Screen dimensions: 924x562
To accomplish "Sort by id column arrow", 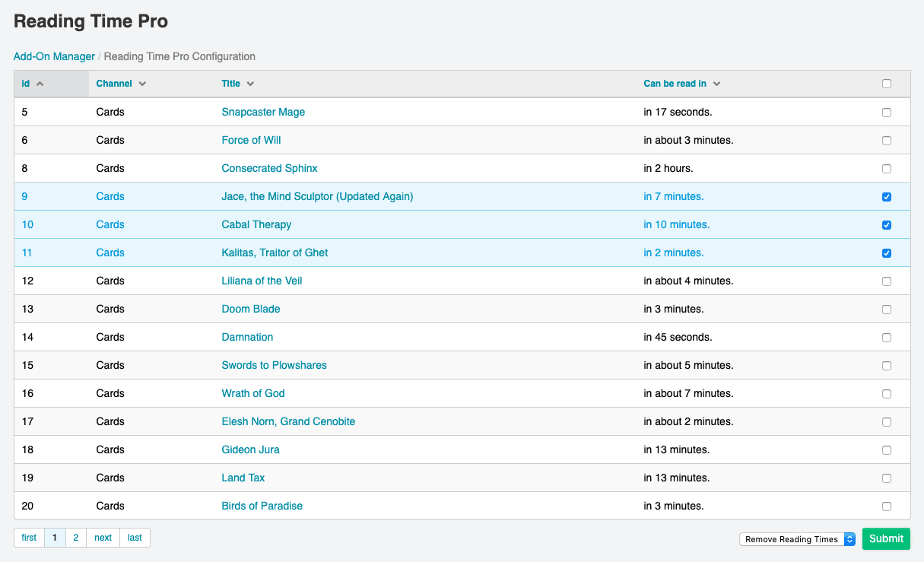I will 40,84.
